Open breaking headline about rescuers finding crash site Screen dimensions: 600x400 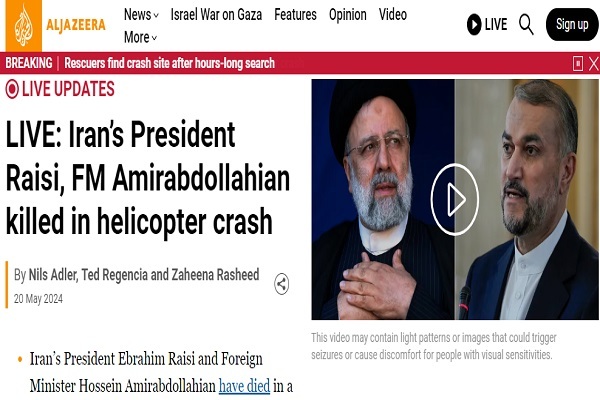(x=169, y=63)
